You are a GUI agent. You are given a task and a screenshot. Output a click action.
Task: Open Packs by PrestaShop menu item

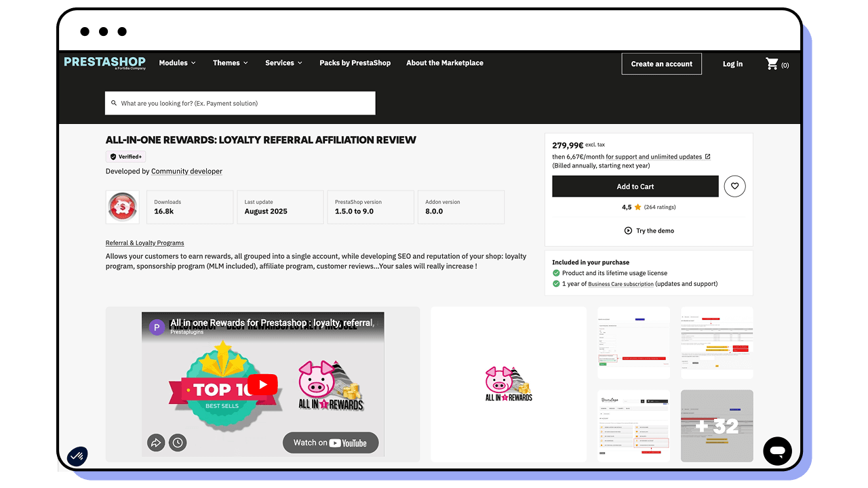(x=355, y=63)
